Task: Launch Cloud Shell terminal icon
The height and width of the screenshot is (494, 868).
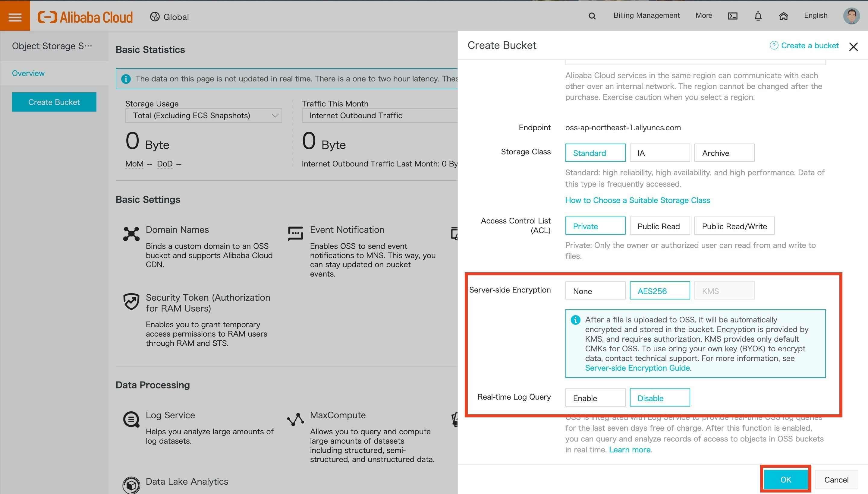Action: (x=732, y=16)
